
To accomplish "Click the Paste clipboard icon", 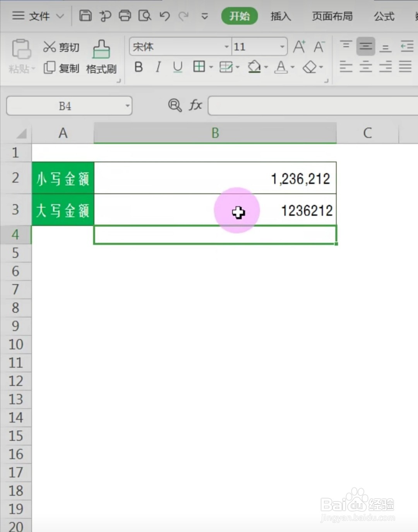I will pos(21,49).
